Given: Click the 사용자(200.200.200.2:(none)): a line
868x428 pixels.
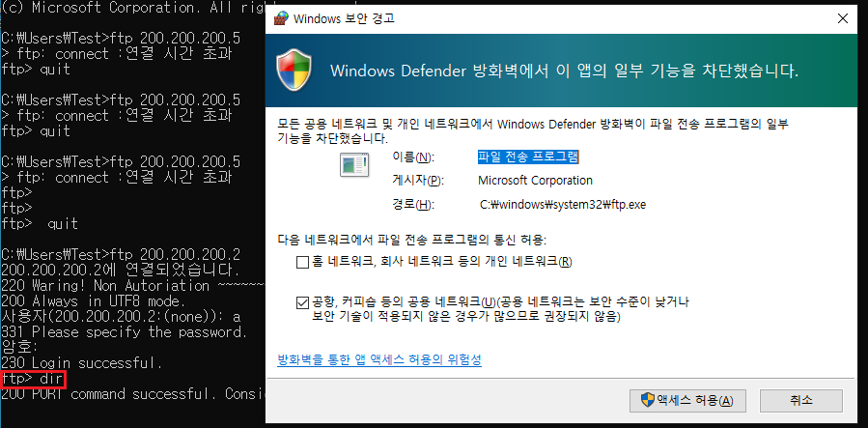Looking at the screenshot, I should (x=121, y=317).
